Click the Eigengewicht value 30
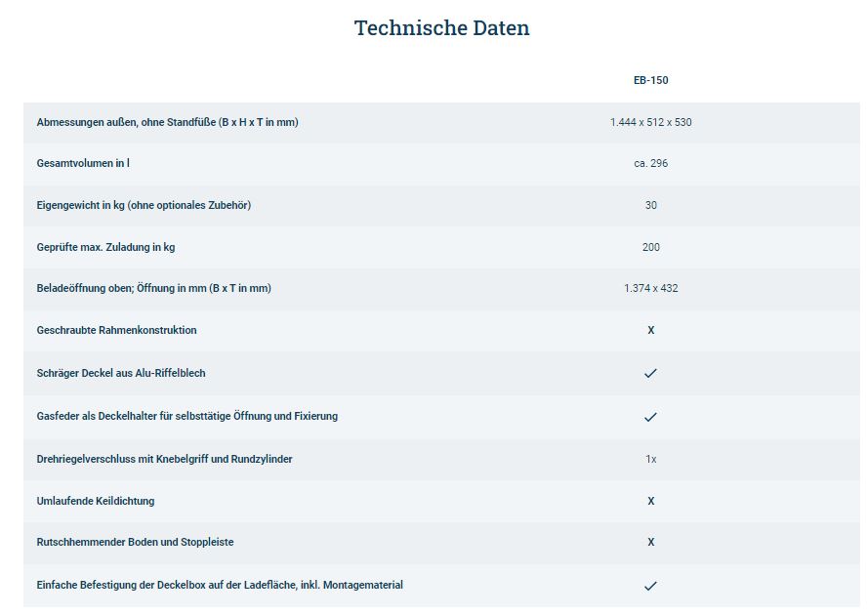This screenshot has height=616, width=868. click(650, 205)
